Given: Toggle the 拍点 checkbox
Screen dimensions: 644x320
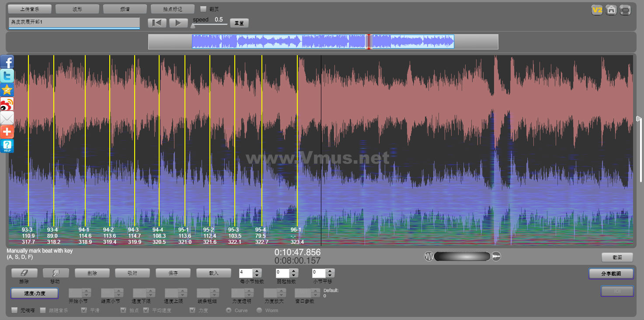Looking at the screenshot, I should [x=123, y=310].
